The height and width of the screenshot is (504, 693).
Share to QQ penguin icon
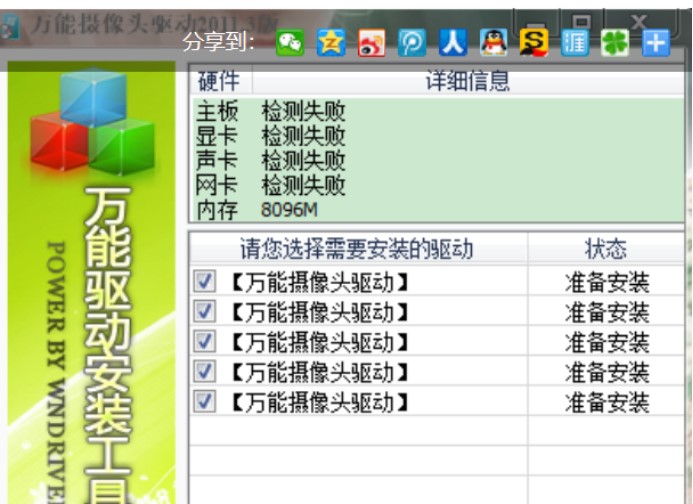(494, 43)
